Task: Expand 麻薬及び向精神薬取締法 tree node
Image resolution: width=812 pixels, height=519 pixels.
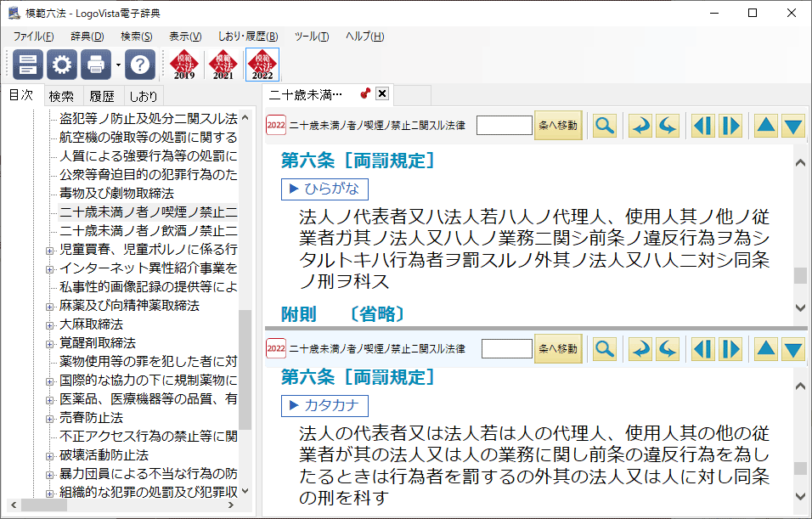Action: pyautogui.click(x=49, y=307)
